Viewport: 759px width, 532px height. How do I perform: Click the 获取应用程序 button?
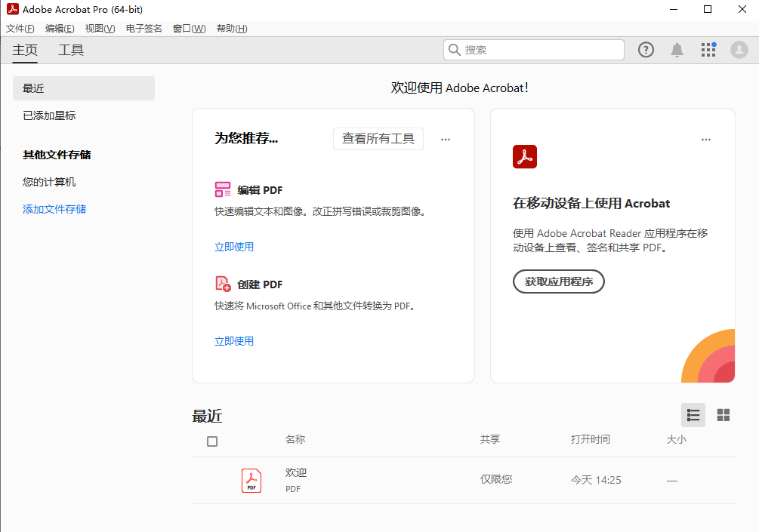(x=559, y=281)
